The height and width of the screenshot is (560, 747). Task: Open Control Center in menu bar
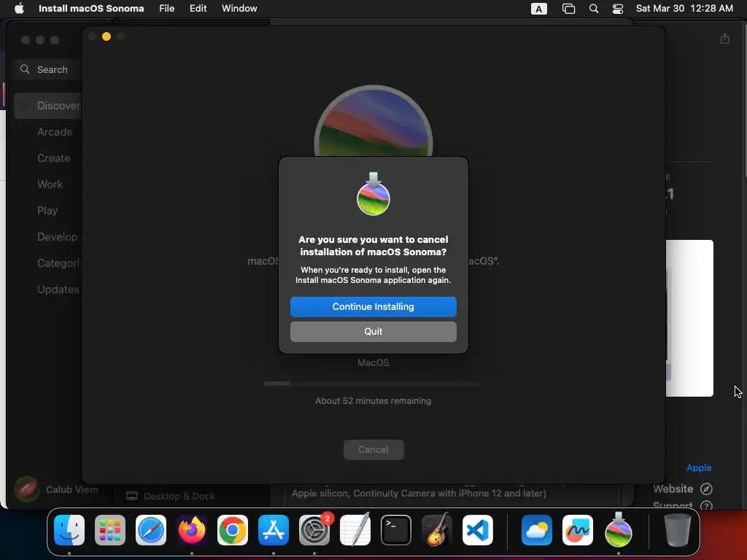tap(618, 9)
